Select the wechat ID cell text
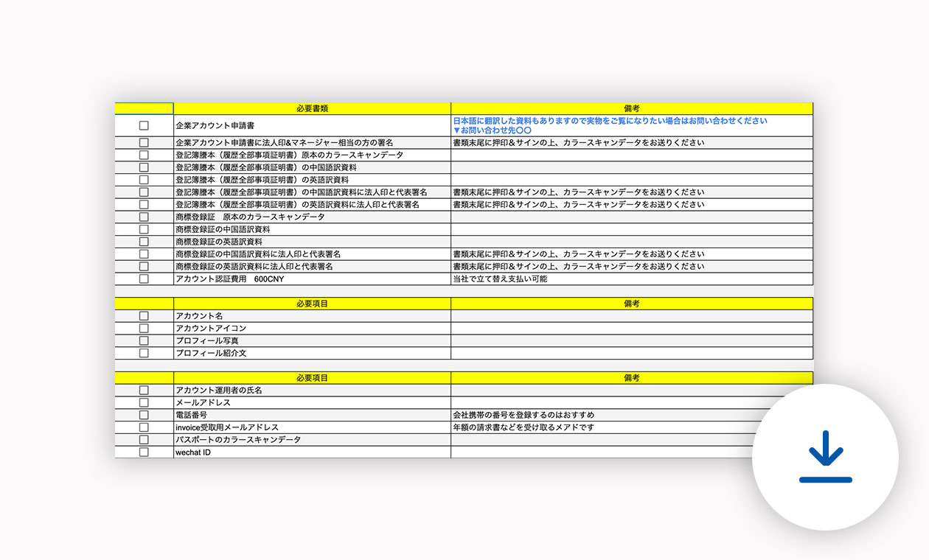 pyautogui.click(x=193, y=452)
